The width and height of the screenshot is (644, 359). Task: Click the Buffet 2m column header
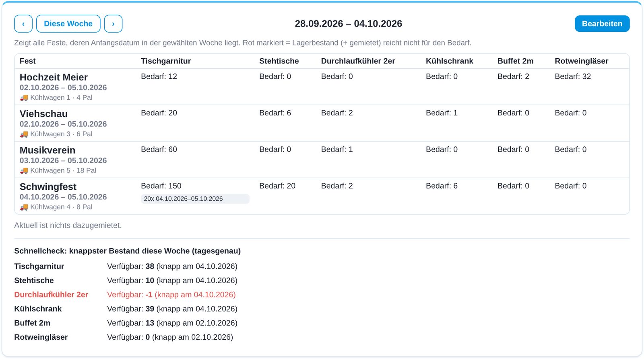516,61
